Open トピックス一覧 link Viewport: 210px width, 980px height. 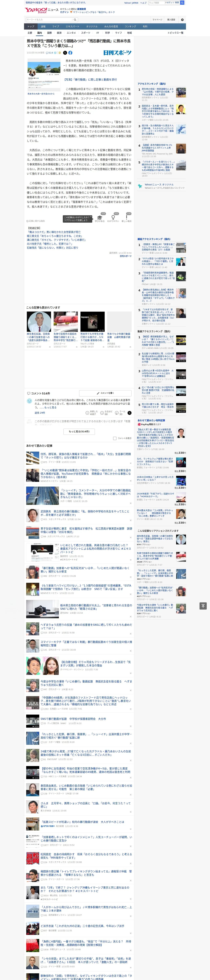click(x=175, y=33)
